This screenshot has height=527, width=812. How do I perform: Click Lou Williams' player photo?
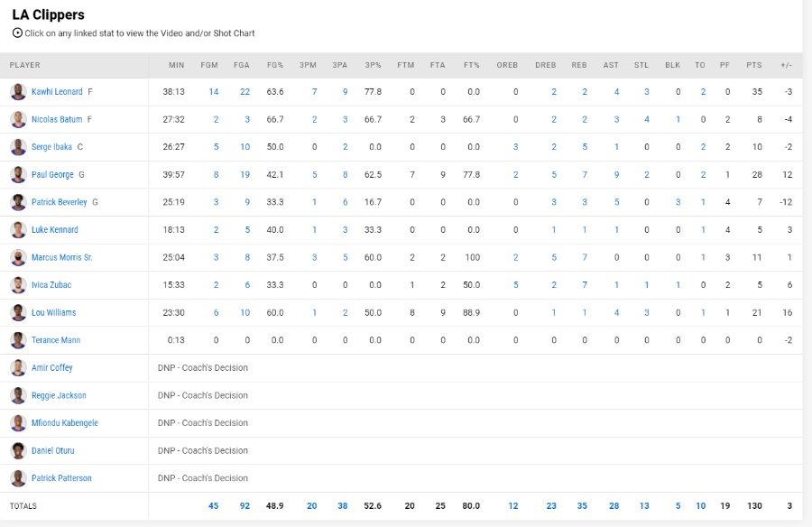coord(18,312)
